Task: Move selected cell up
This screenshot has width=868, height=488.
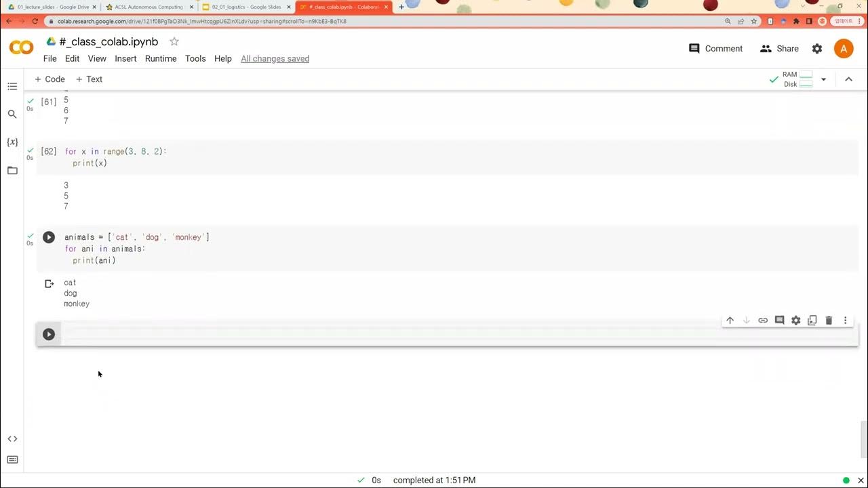Action: [730, 321]
